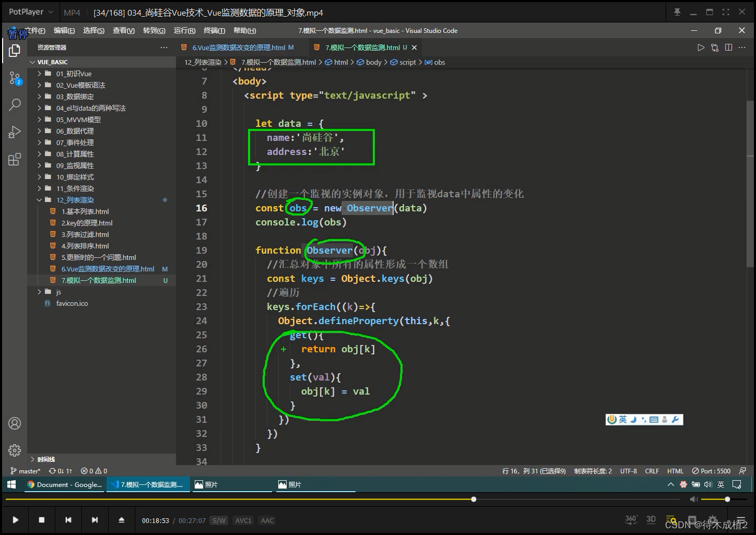
Task: Expand the 08_计算属性 folder
Action: (x=101, y=154)
